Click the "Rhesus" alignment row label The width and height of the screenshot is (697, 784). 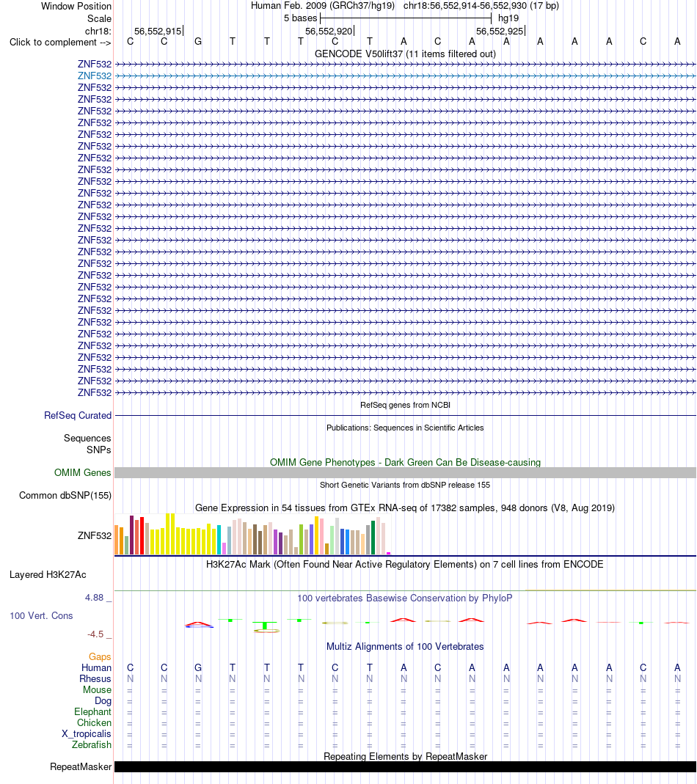pos(95,678)
